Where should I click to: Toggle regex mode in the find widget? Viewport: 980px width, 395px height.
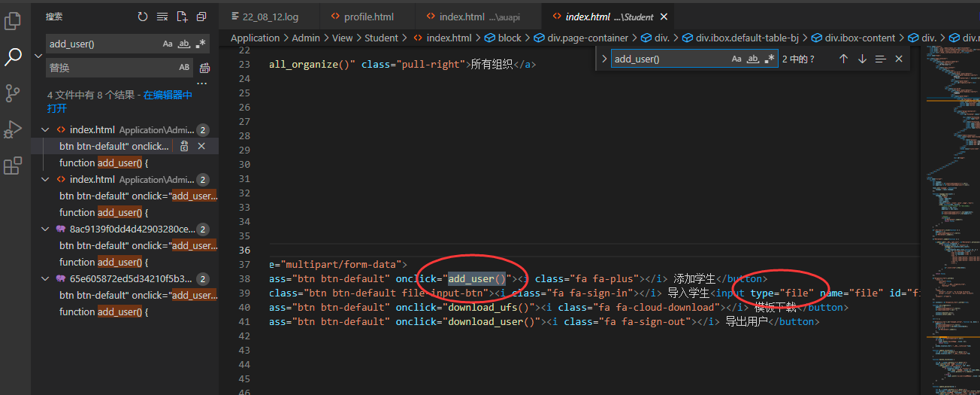click(770, 59)
